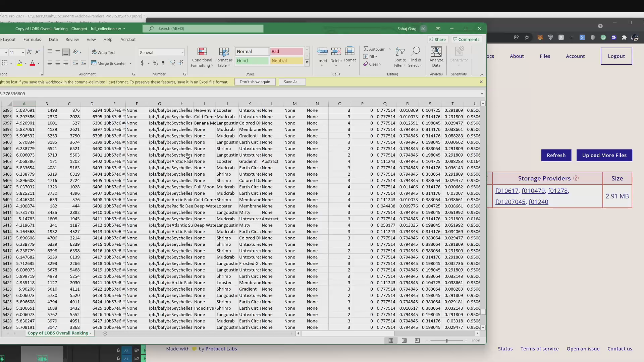Open the Acrobat ribbon tab
Screen dimensions: 644x362
point(128,39)
